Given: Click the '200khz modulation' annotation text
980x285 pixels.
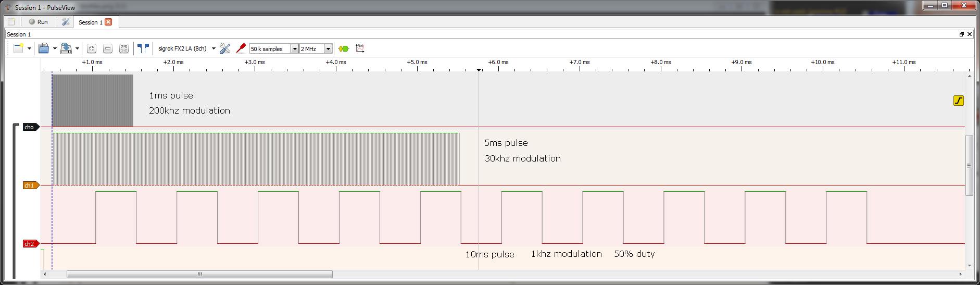Looking at the screenshot, I should (x=190, y=110).
